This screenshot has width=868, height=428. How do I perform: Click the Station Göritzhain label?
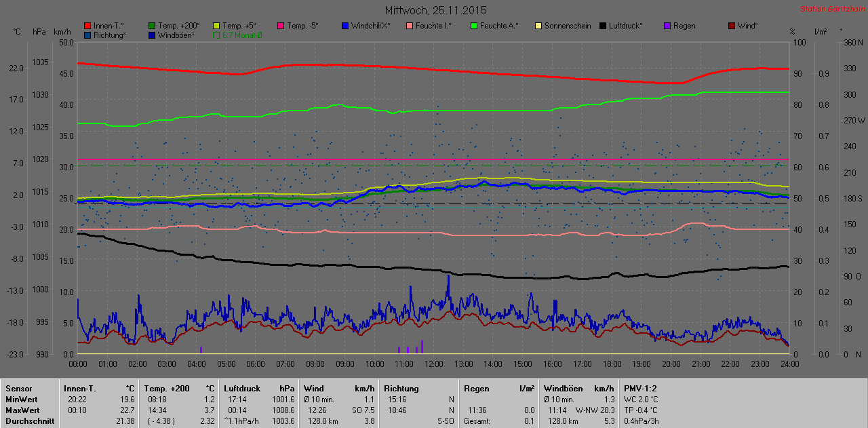coord(832,9)
